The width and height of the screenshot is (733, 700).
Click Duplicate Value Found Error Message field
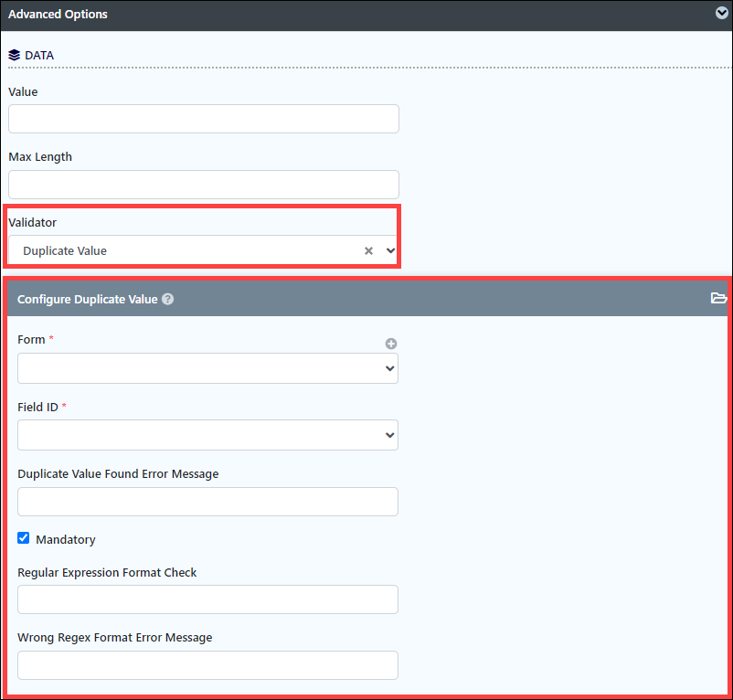point(207,502)
